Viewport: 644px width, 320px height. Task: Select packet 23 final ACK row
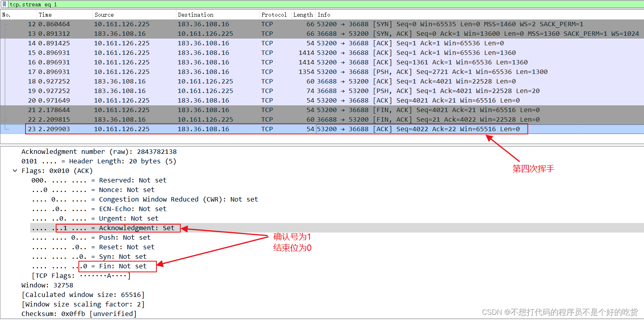coord(322,129)
